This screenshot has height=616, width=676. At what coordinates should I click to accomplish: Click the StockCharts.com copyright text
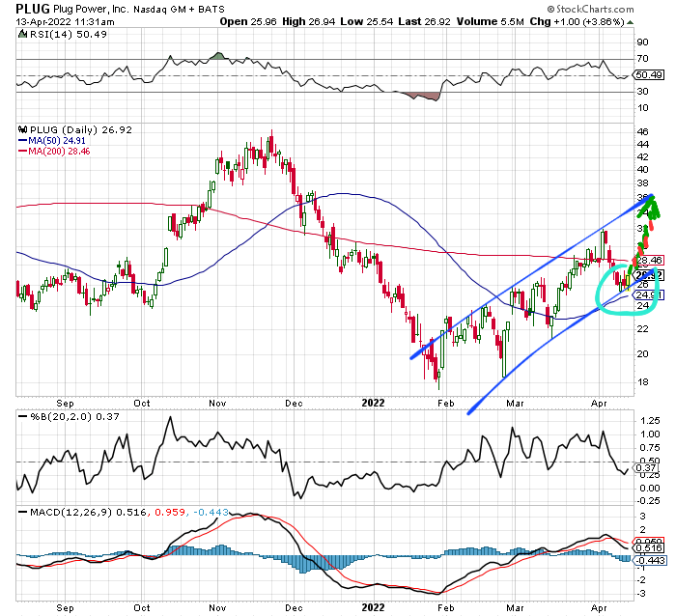coord(591,9)
